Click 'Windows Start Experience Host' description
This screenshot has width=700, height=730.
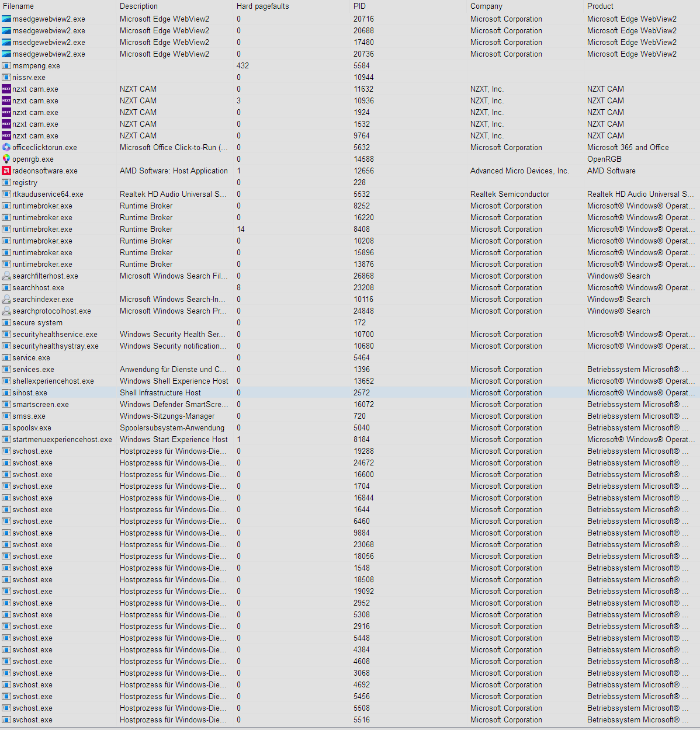coord(174,439)
